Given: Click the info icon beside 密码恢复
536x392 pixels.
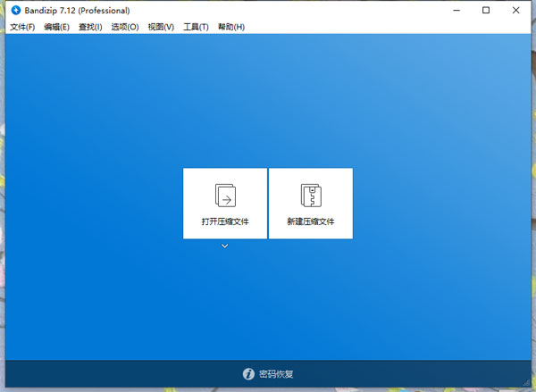Looking at the screenshot, I should tap(248, 374).
